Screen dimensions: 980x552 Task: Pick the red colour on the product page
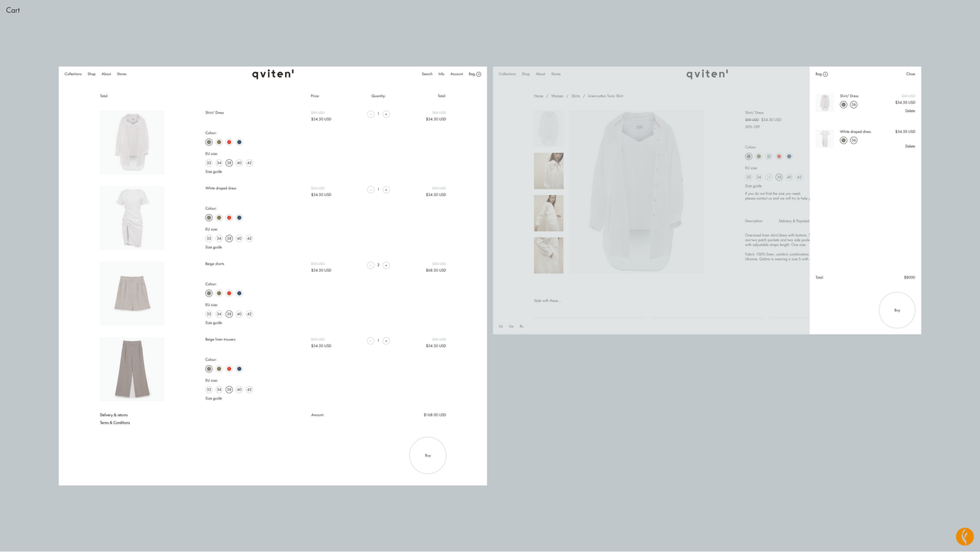[779, 157]
